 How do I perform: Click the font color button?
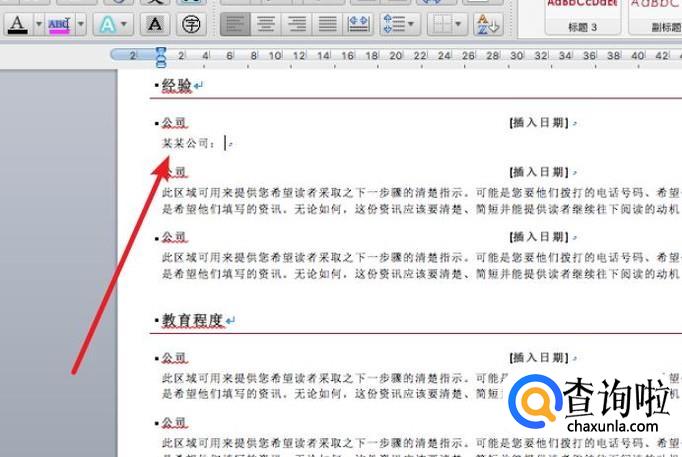click(17, 23)
